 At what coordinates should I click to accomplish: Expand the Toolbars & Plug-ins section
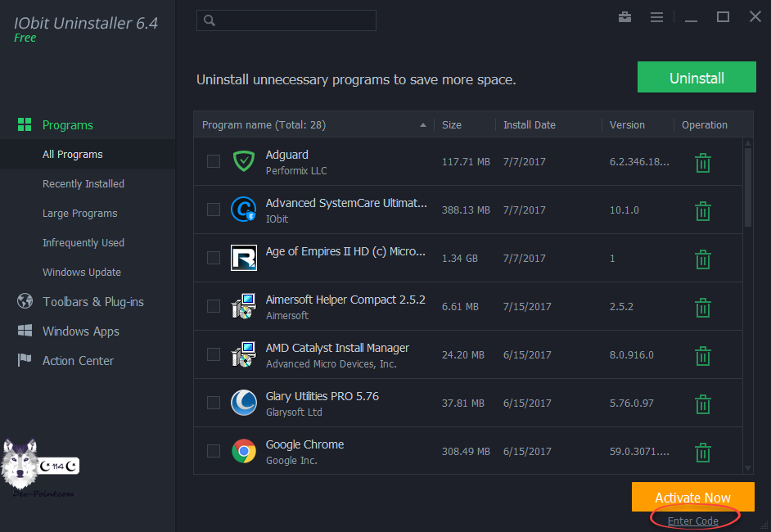coord(92,302)
